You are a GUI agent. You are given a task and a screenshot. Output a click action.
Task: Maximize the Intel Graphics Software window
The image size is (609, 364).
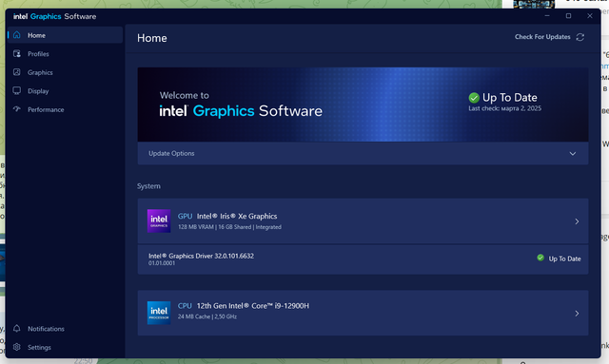568,16
